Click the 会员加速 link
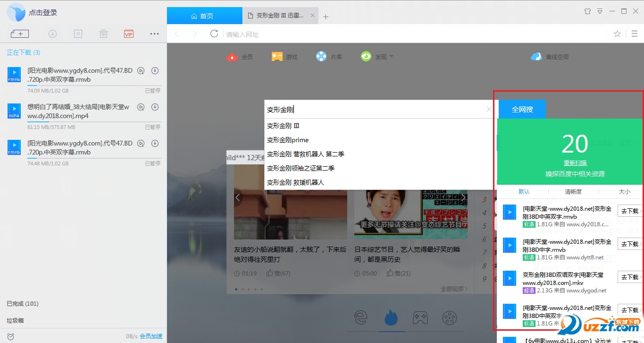Screen dimensions: 644x343 tap(151, 336)
